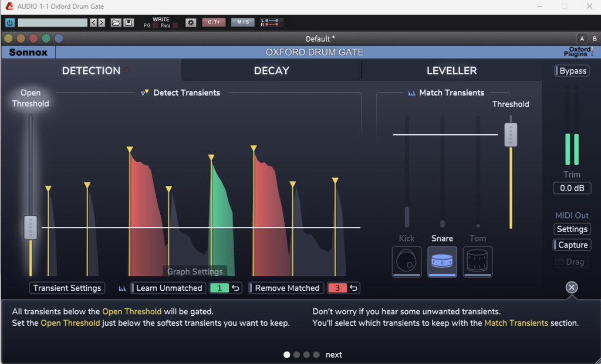
Task: Undo removed transients next to red 3
Action: tap(354, 288)
